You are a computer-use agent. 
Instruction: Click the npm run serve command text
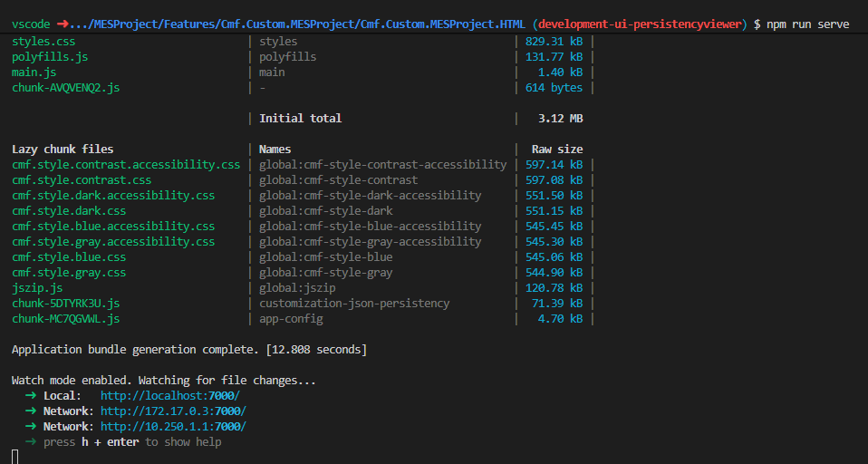(x=807, y=24)
